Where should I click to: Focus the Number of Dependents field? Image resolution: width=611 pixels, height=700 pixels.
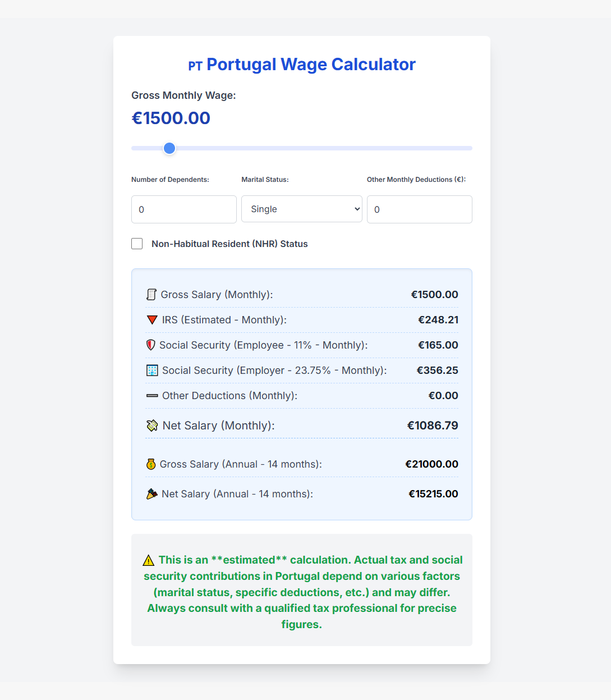(x=184, y=209)
